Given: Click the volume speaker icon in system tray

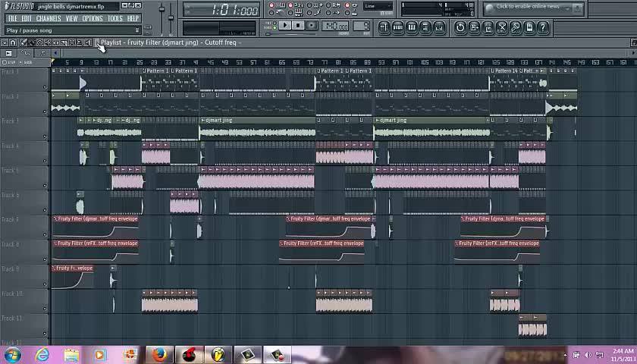Looking at the screenshot, I should 588,355.
